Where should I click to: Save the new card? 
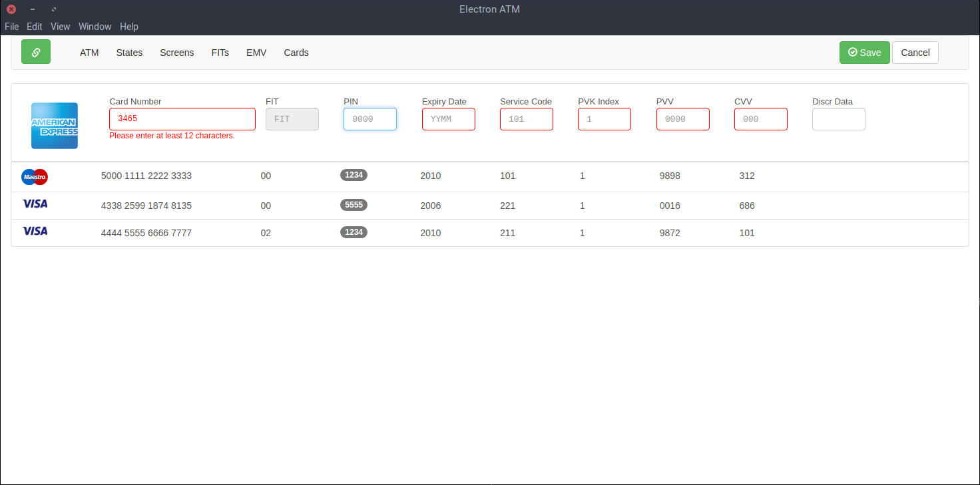click(x=864, y=53)
